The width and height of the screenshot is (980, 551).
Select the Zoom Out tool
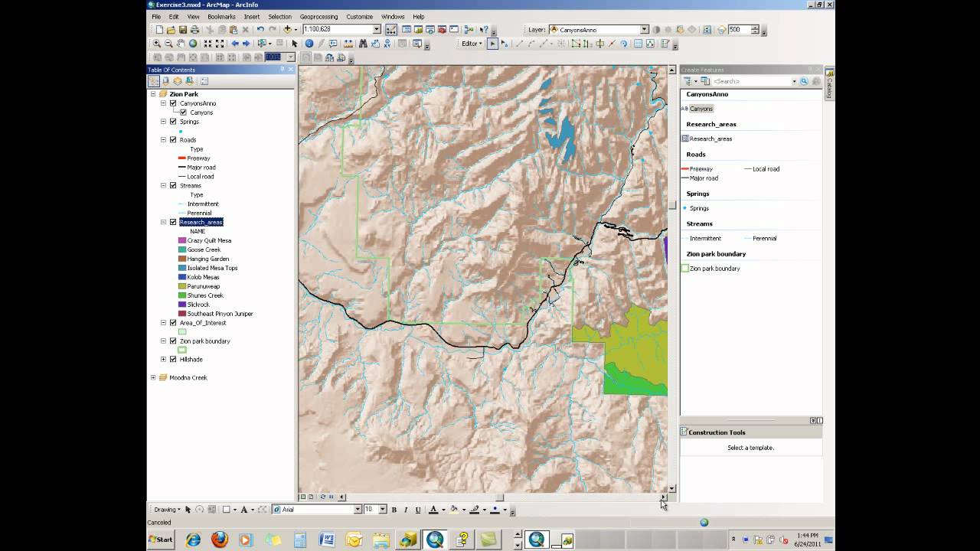tap(168, 44)
